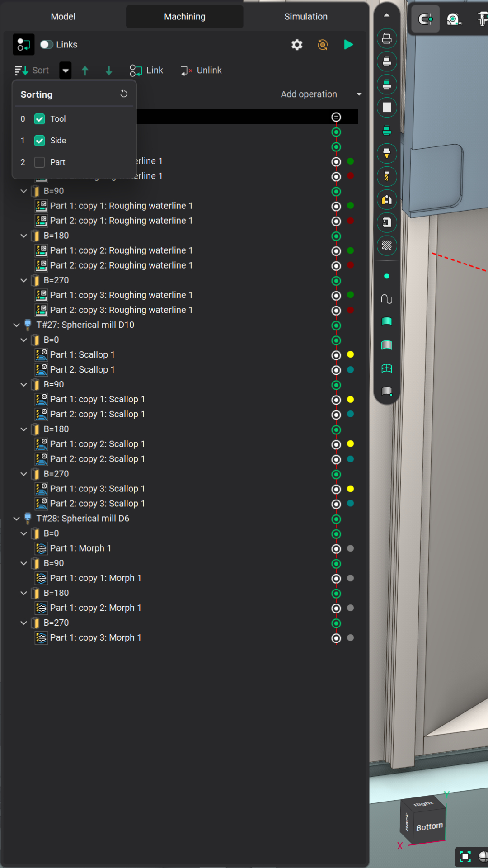Uncheck the Side sorting checkbox
This screenshot has width=488, height=868.
pyautogui.click(x=40, y=141)
